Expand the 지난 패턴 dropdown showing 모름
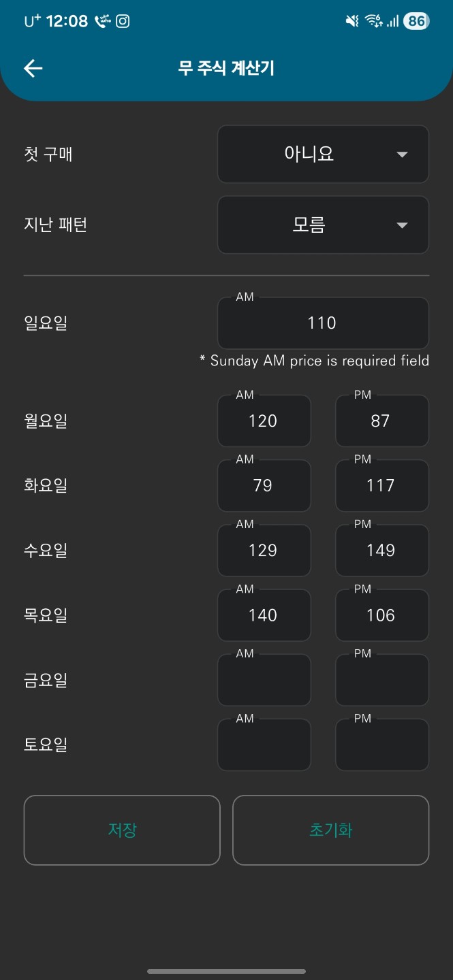This screenshot has height=980, width=453. pos(323,225)
